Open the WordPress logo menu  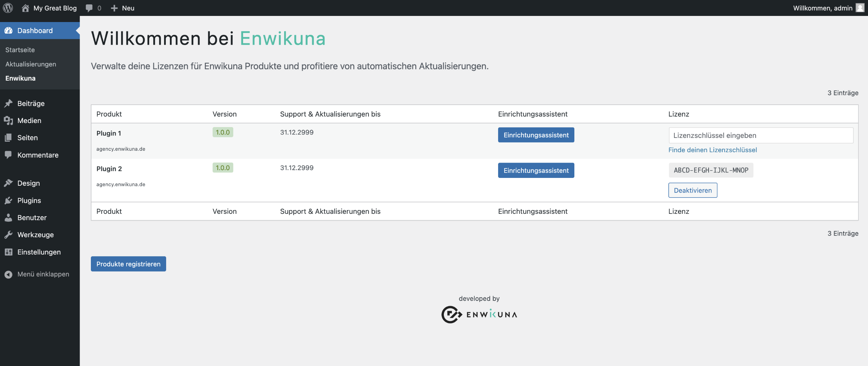8,8
